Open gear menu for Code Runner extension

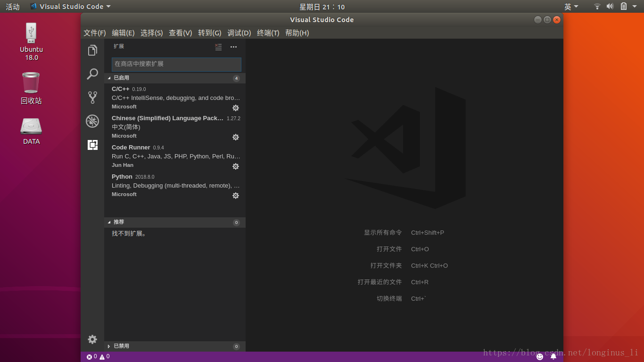[x=236, y=166]
